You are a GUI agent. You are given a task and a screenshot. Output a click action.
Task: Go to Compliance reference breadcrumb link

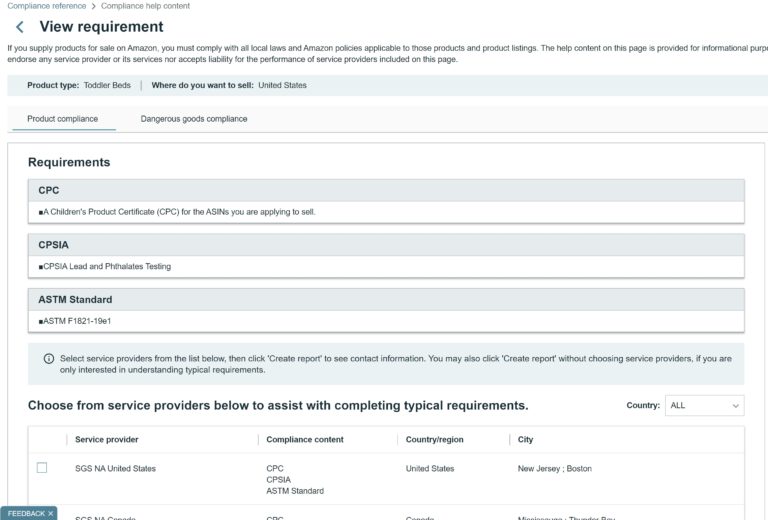click(46, 6)
